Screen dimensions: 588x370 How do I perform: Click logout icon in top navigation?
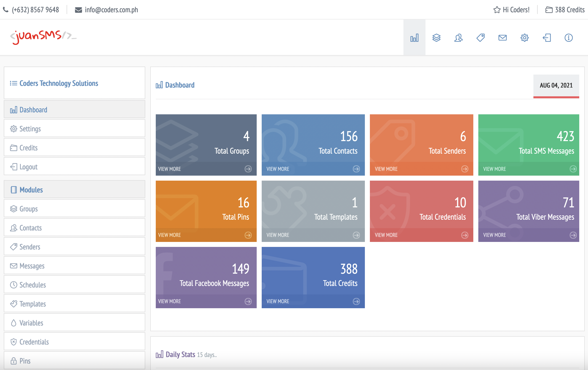tap(547, 38)
